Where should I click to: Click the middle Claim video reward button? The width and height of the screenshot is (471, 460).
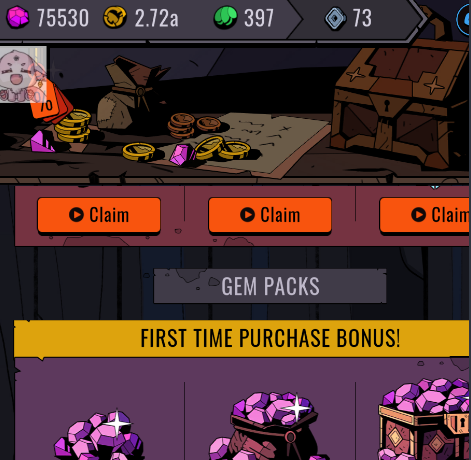270,215
